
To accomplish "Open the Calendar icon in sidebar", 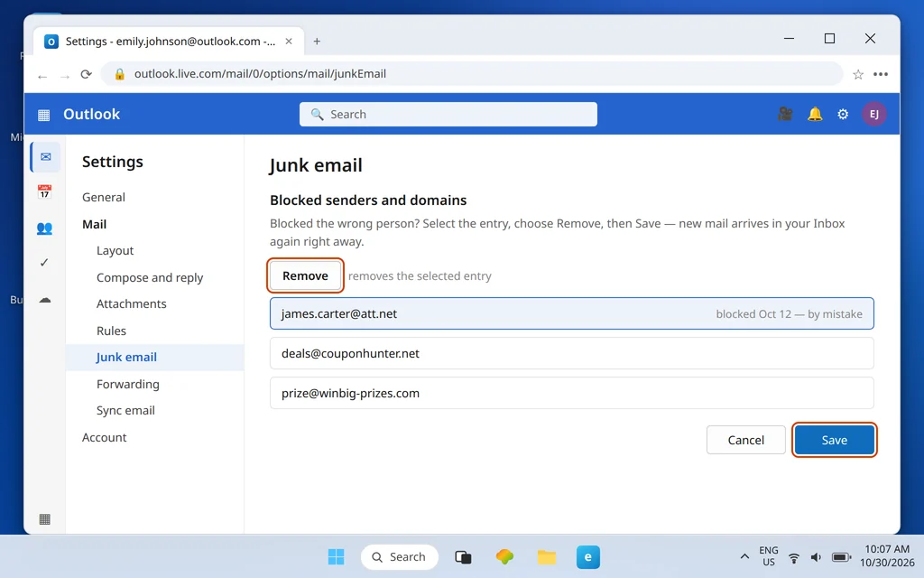I will point(44,191).
